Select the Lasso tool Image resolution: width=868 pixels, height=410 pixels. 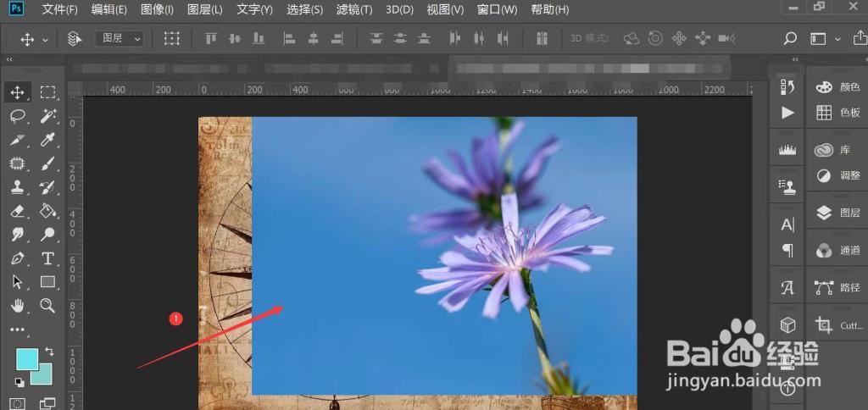click(x=17, y=116)
